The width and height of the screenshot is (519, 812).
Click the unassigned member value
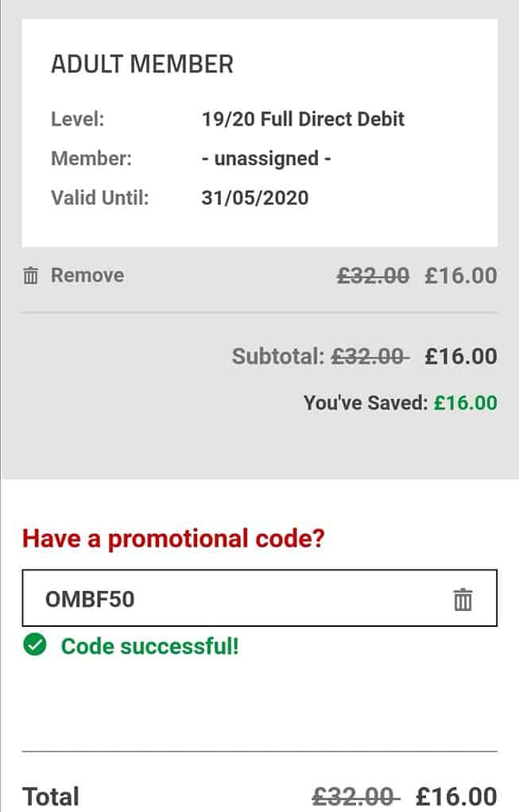click(266, 158)
